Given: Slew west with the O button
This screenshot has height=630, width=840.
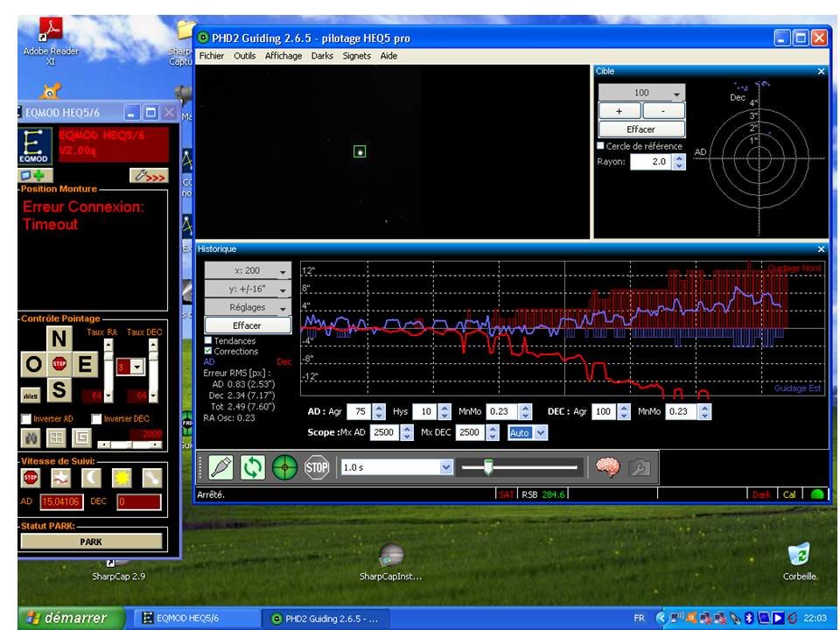Looking at the screenshot, I should click(x=33, y=364).
